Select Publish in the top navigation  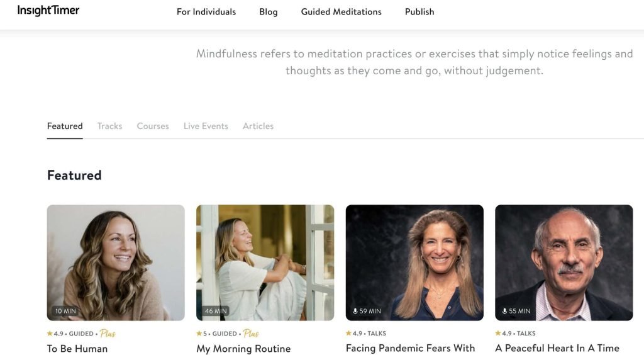pos(419,12)
